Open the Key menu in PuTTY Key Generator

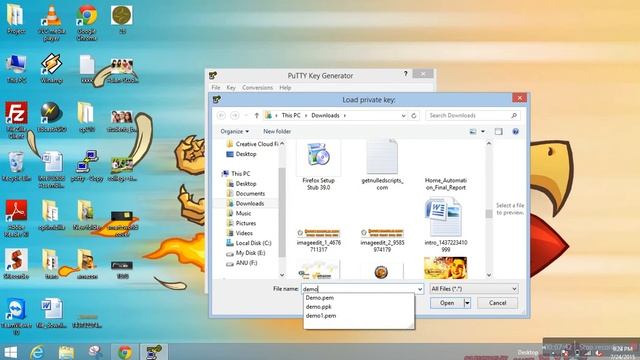click(x=231, y=88)
